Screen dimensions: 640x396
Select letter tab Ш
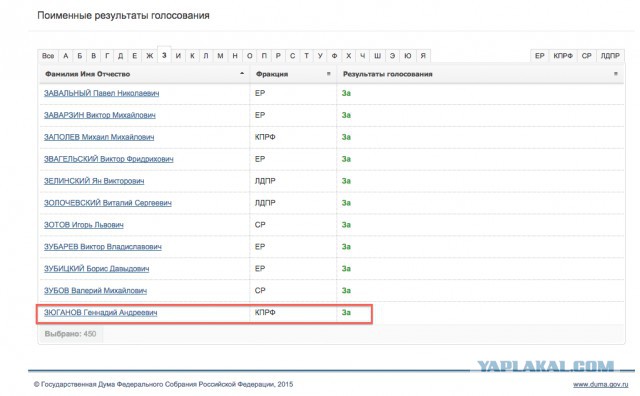click(378, 56)
